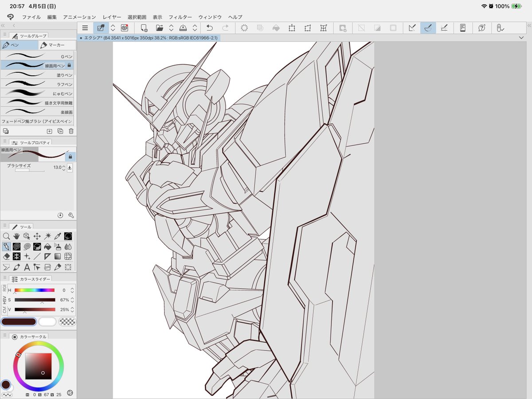Select the Straight line figure tool
The width and height of the screenshot is (532, 399).
coord(37,257)
